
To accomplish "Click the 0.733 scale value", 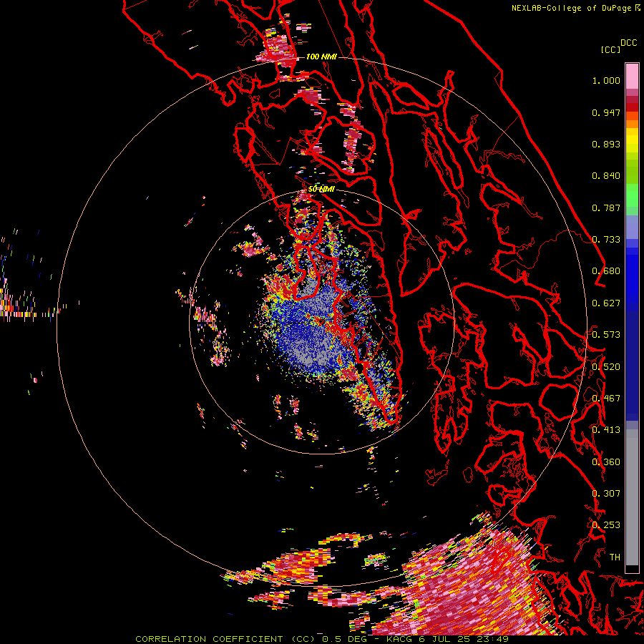I will coord(606,240).
